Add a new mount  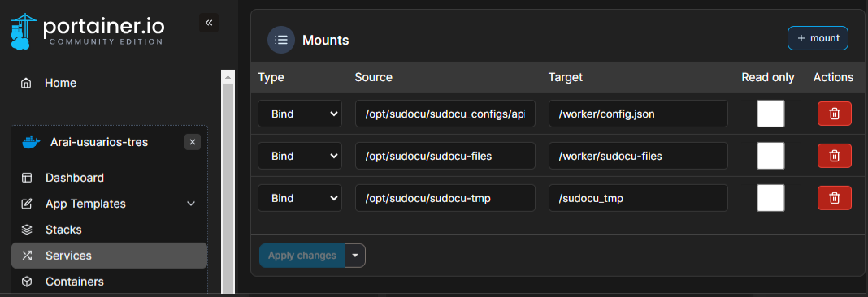click(818, 38)
